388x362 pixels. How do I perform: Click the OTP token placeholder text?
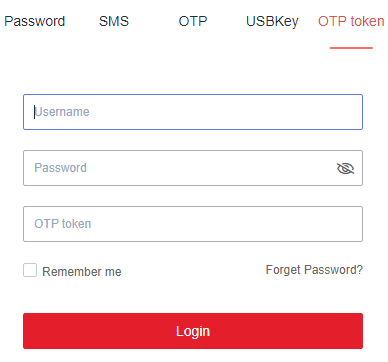pos(63,224)
